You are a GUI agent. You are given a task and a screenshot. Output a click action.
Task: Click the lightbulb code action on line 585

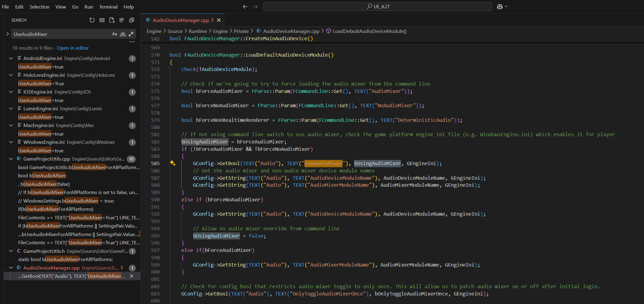(173, 163)
